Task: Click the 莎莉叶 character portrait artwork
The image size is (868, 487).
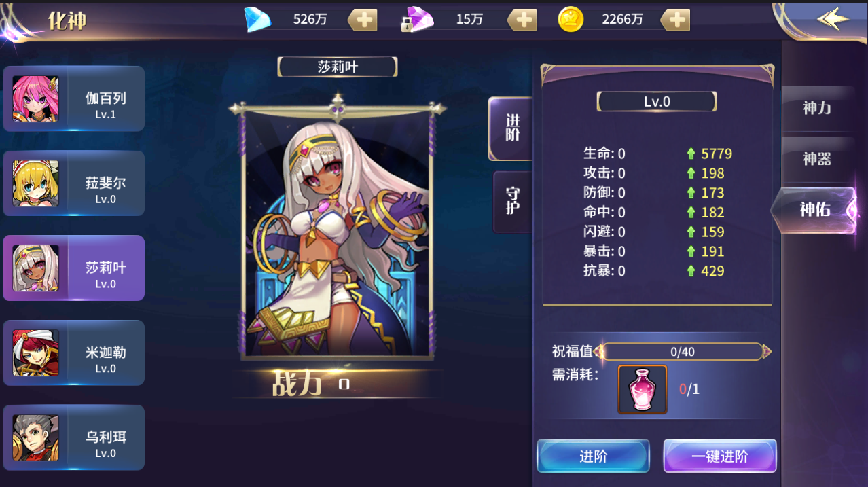Action: (338, 232)
